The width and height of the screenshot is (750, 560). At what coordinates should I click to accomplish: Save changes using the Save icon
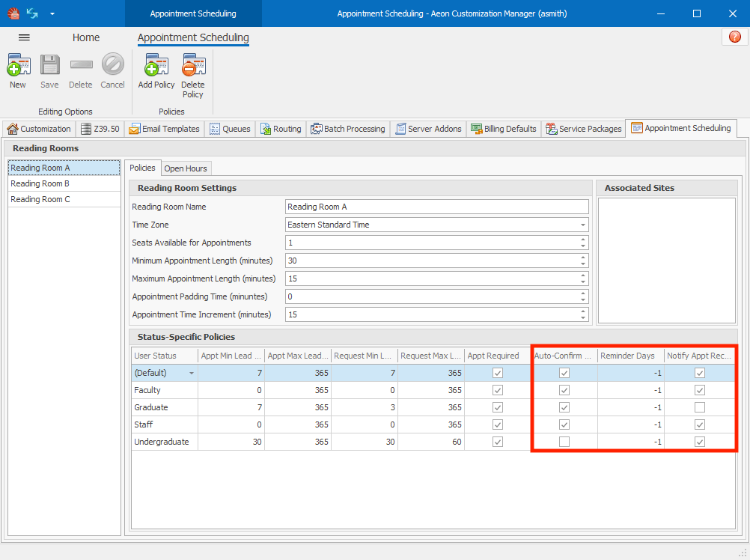49,70
